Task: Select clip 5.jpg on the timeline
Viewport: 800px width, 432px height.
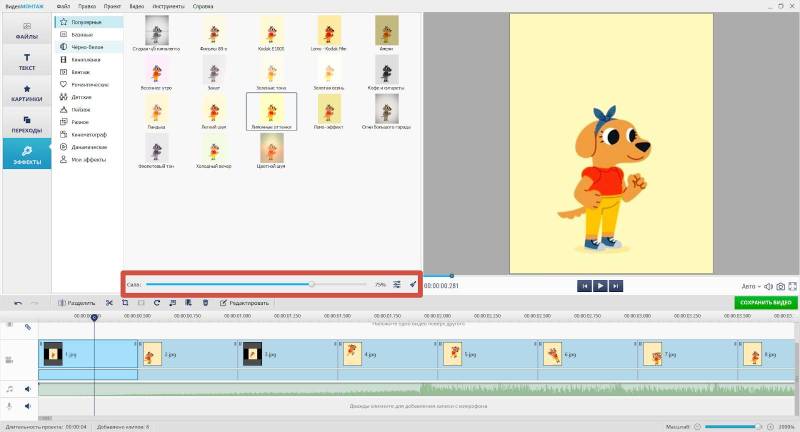Action: coord(488,354)
